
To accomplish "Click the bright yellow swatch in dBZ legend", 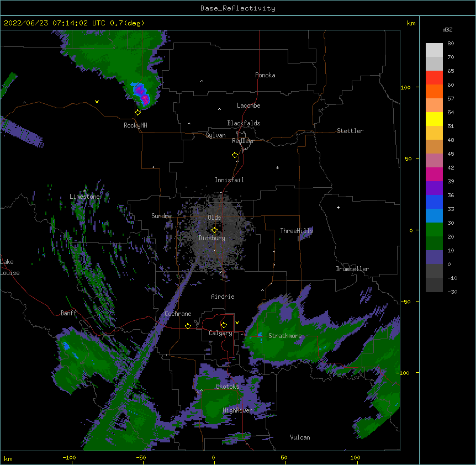I will 434,119.
